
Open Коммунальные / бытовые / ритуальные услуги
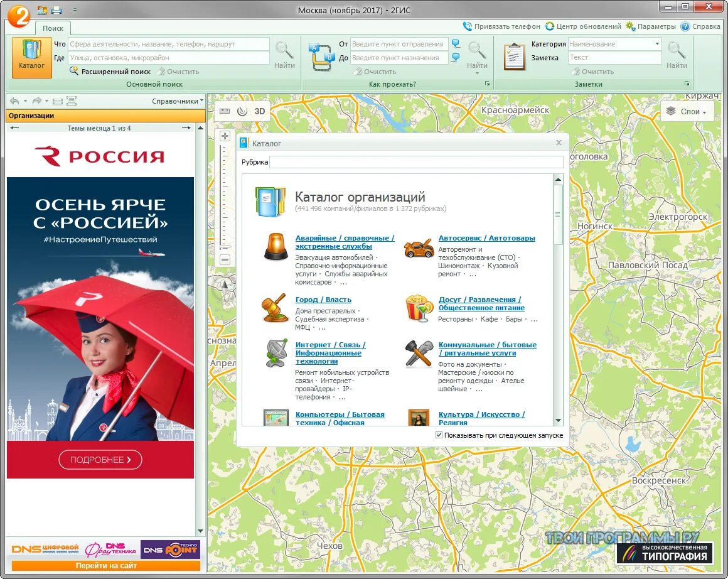[x=488, y=349]
